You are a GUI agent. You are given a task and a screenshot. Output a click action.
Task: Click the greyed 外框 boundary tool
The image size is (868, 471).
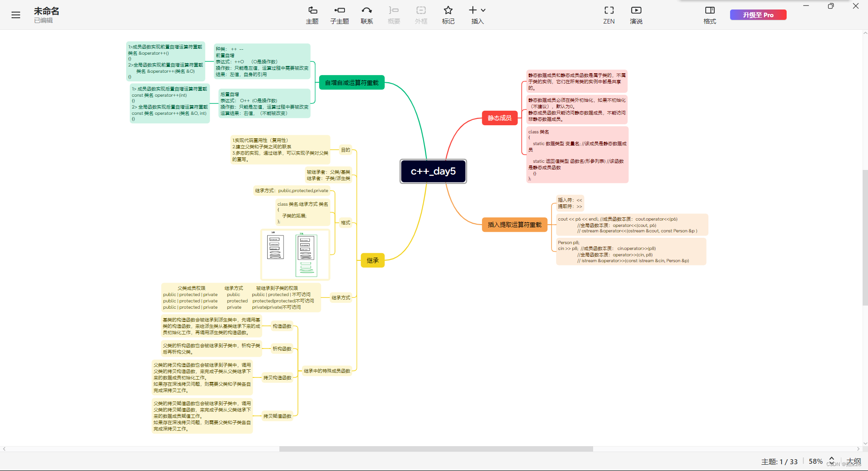(x=421, y=15)
